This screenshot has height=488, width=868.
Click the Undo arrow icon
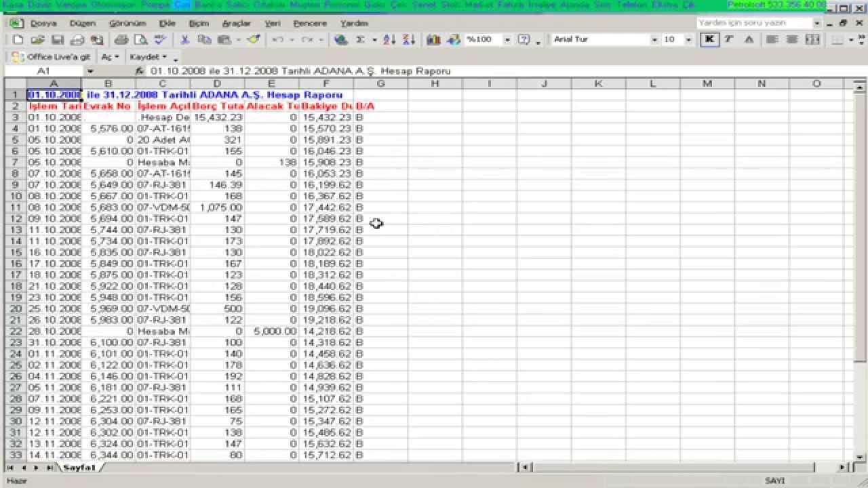[277, 40]
